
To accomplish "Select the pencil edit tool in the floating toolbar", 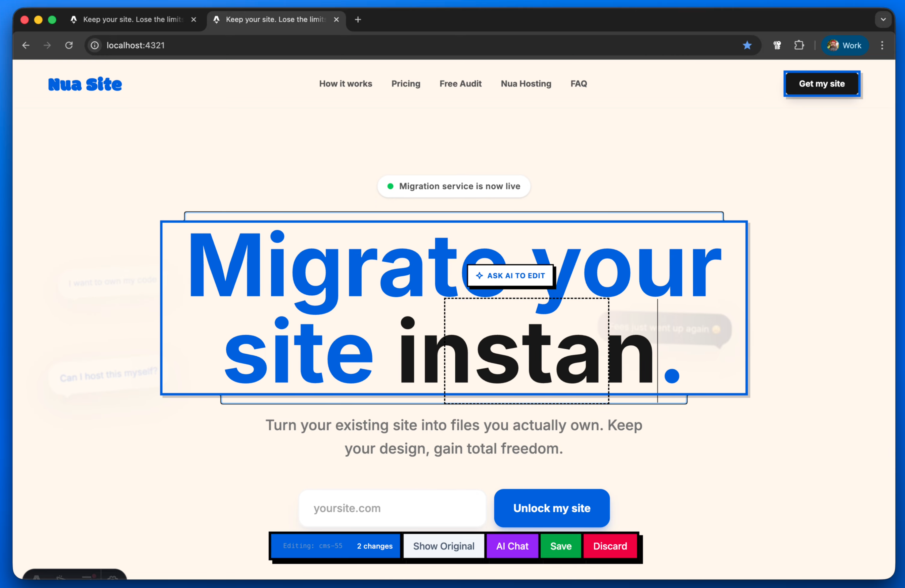I will click(61, 581).
